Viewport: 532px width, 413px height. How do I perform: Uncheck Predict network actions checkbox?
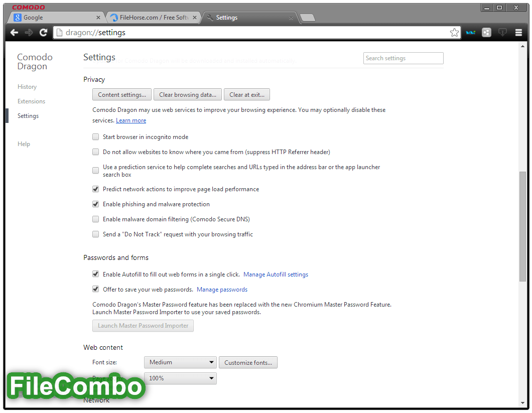[96, 189]
